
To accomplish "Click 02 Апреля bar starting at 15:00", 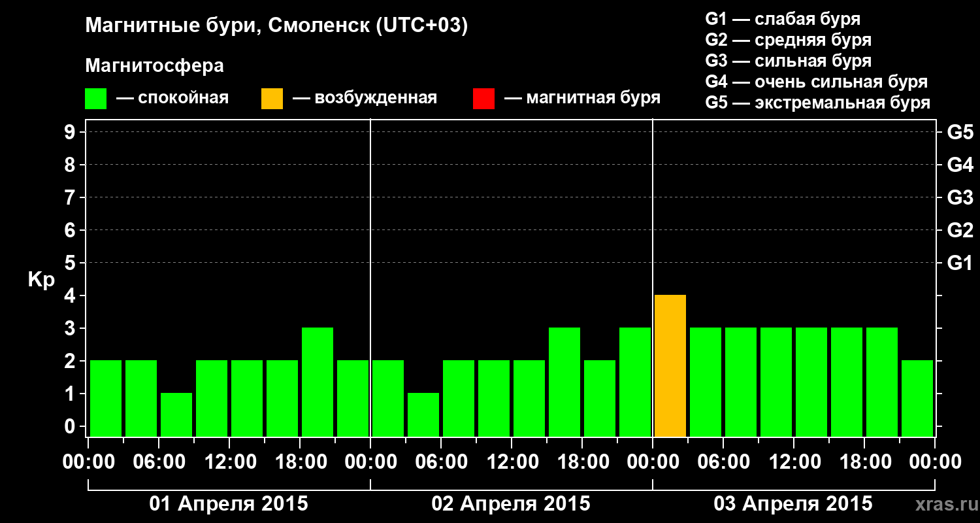I will (564, 382).
